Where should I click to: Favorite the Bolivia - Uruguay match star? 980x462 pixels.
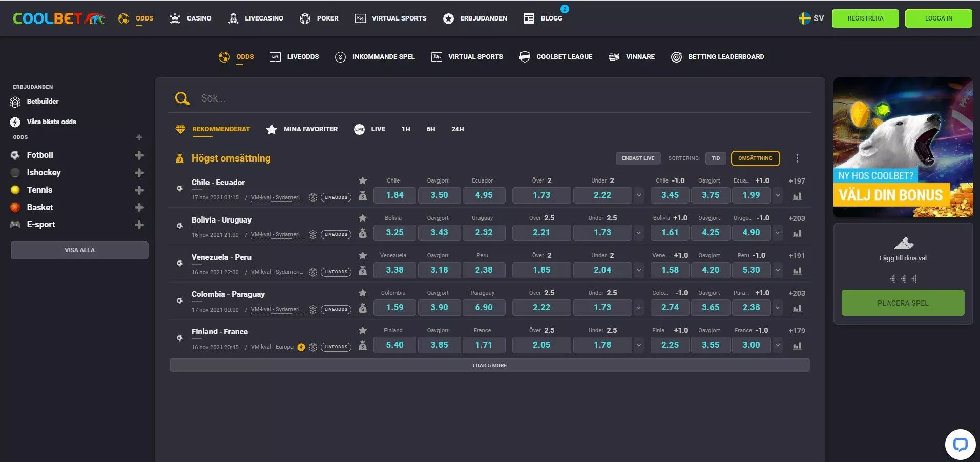[363, 218]
